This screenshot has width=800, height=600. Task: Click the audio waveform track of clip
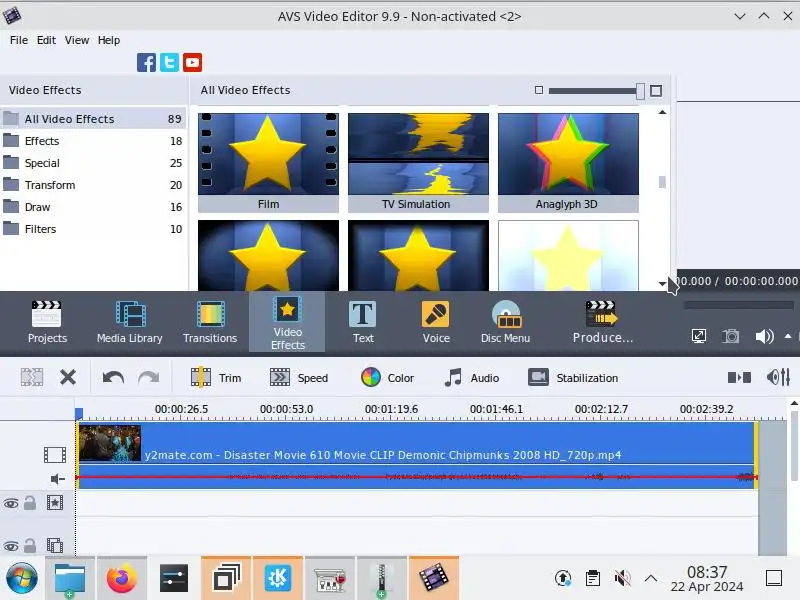click(x=416, y=477)
